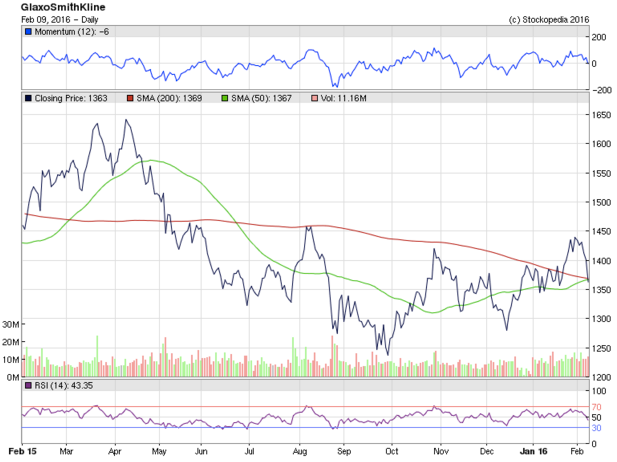617x462 pixels.
Task: Click the RSI 100 axis label
Action: click(599, 391)
